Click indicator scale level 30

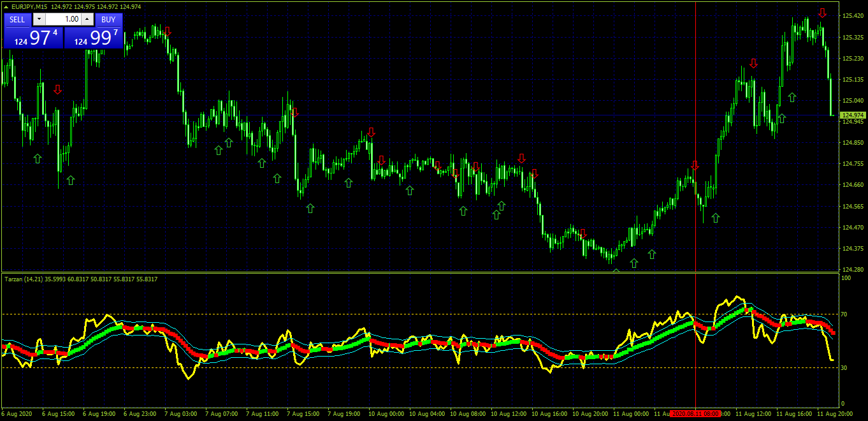pyautogui.click(x=845, y=367)
